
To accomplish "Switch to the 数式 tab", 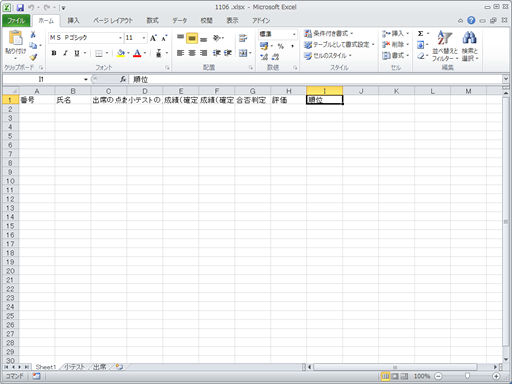I will click(152, 21).
